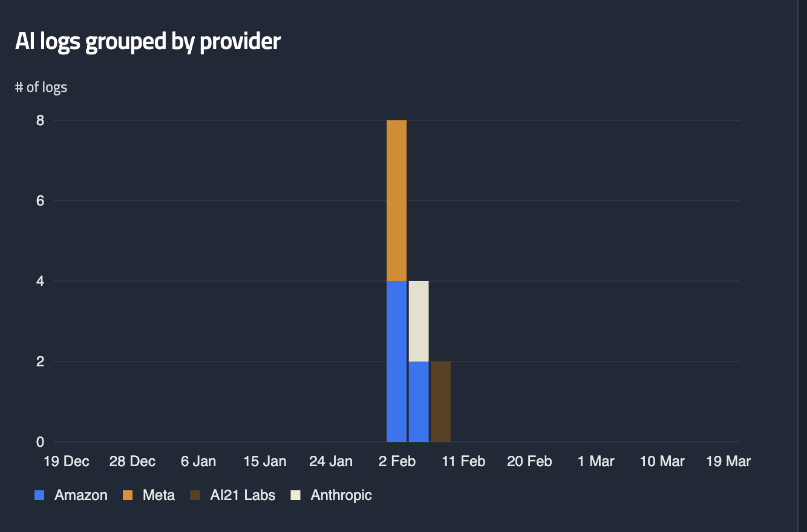Toggle the Anthropic legend label
This screenshot has height=532, width=807.
[341, 495]
